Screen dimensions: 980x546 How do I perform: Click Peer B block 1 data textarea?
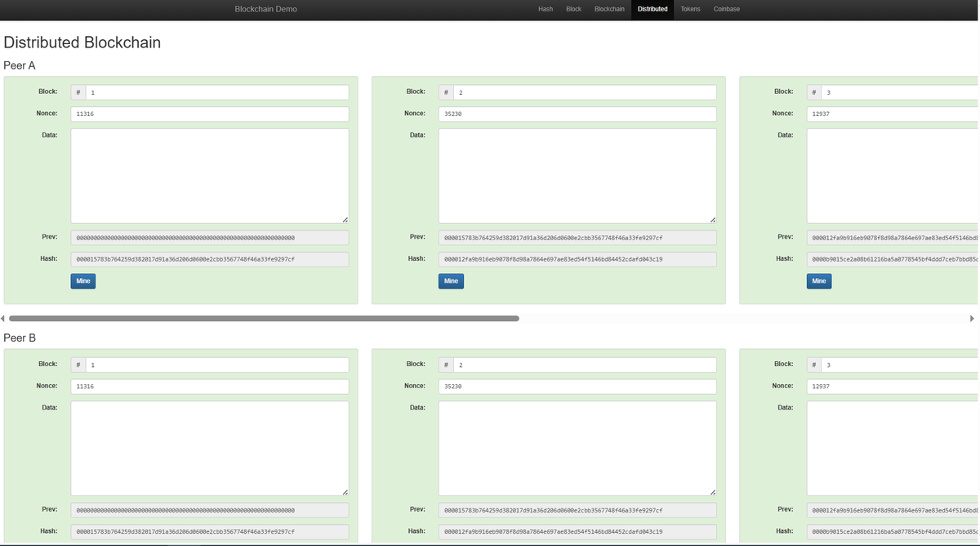(x=210, y=448)
